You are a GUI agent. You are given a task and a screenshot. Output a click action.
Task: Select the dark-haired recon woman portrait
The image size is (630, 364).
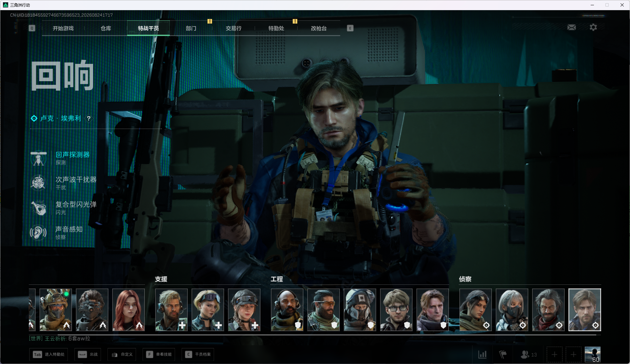pyautogui.click(x=476, y=310)
